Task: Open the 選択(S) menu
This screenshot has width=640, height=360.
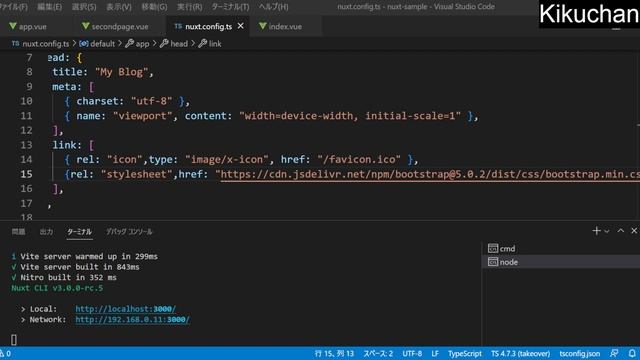Action: [84, 7]
